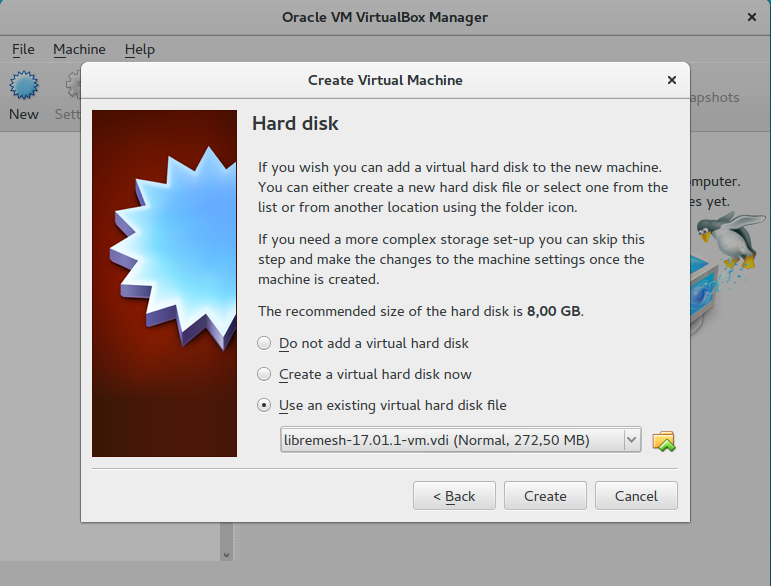Screen dimensions: 771x586
Task: Open the libremesh-17.01.1-vm.vdi disk dropdown
Action: click(461, 440)
